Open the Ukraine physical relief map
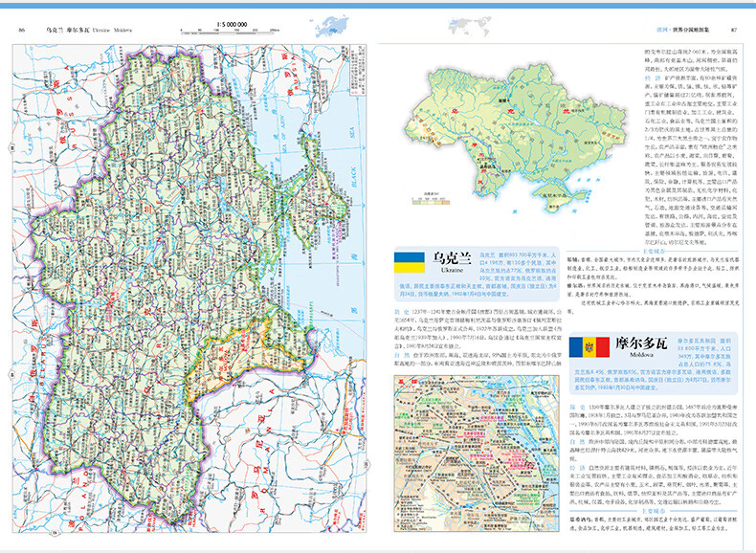756x553 pixels. pyautogui.click(x=517, y=140)
